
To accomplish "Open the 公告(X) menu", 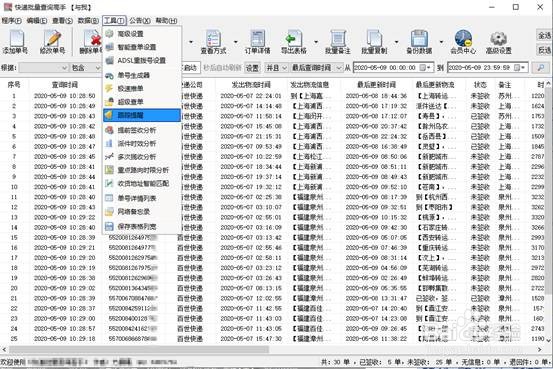I will coord(140,21).
